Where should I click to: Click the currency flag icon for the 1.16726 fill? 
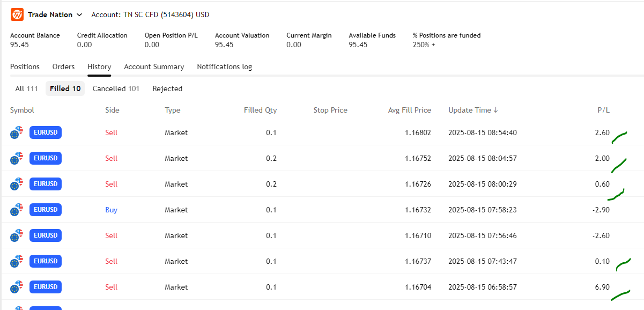click(17, 184)
